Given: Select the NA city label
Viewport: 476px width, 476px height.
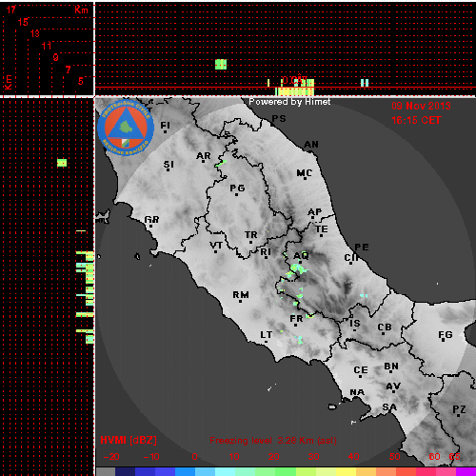Looking at the screenshot, I should 357,392.
